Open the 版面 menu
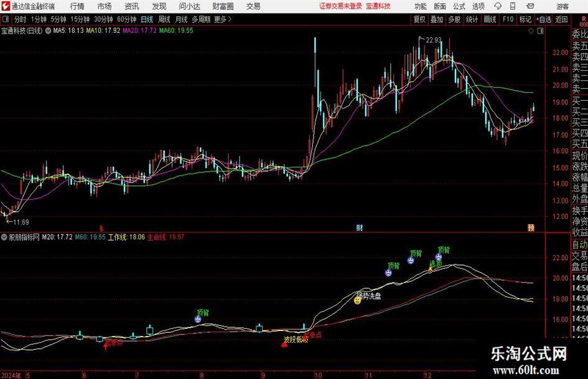This screenshot has width=588, height=379. 439,6
